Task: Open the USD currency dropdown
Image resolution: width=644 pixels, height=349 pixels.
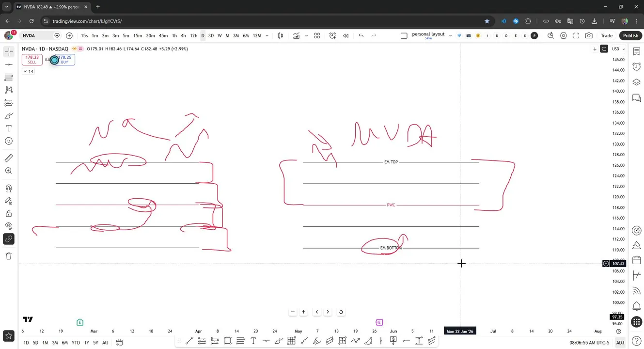Action: (618, 49)
